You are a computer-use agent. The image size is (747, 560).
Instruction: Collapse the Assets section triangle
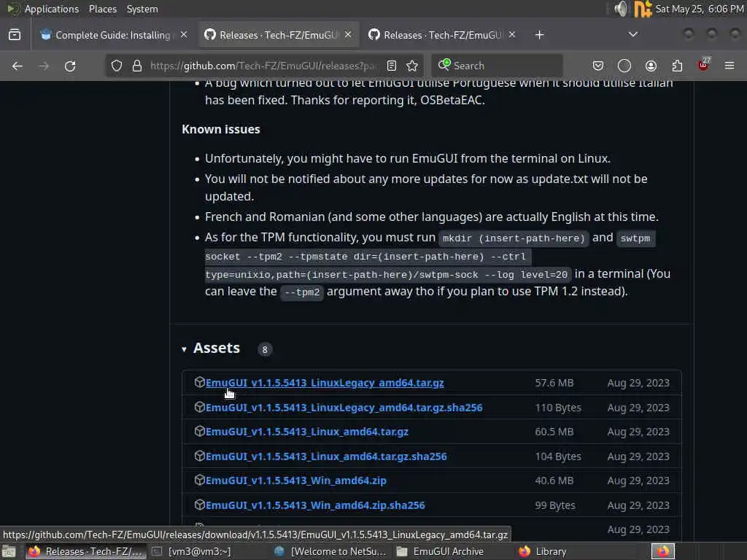[184, 349]
